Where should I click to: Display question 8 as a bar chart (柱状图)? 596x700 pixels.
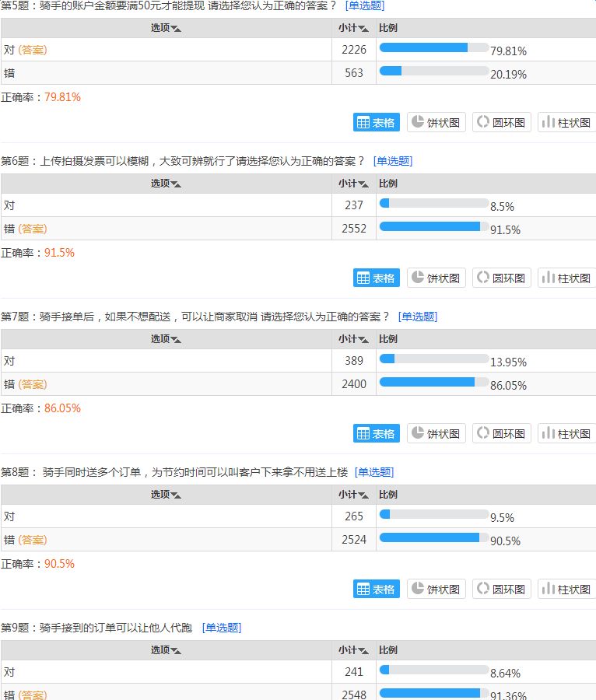coord(566,589)
